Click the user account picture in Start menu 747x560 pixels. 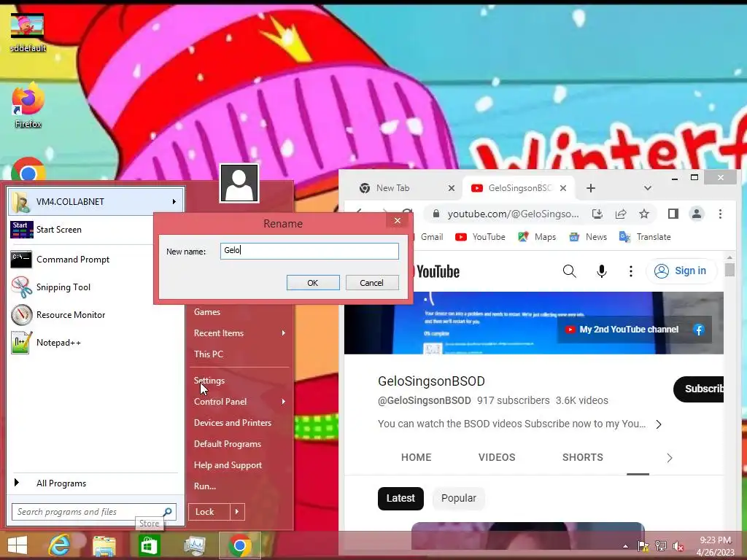tap(239, 183)
